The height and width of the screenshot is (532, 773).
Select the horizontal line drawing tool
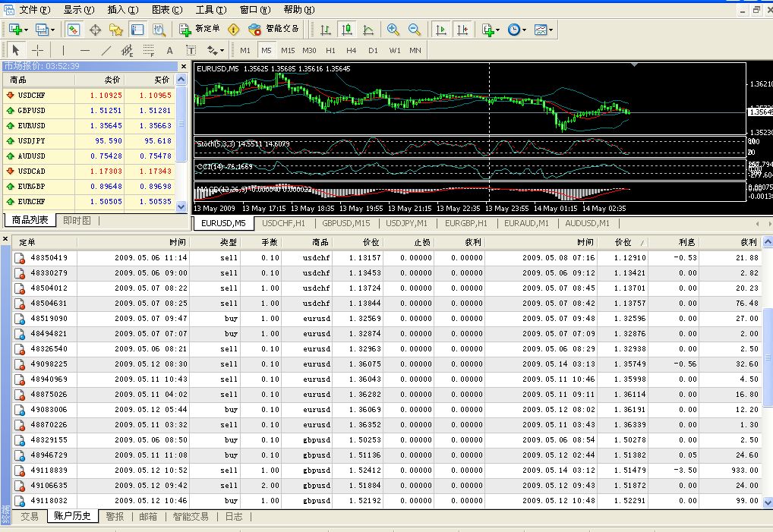pyautogui.click(x=85, y=50)
